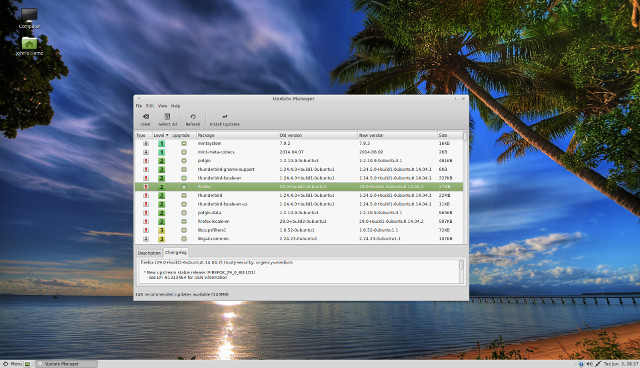The width and height of the screenshot is (640, 368).
Task: Toggle upgrade checkbox for thunderbird-locale-en-us
Action: click(184, 204)
